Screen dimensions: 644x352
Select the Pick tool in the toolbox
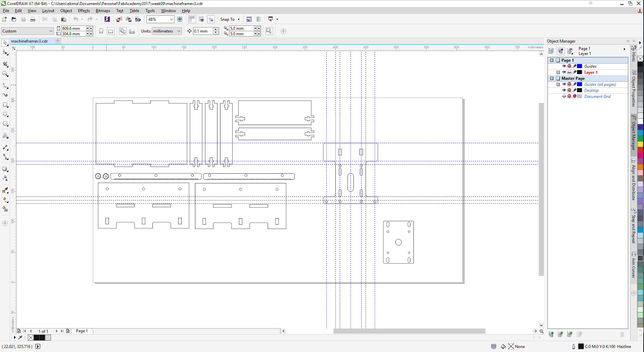pyautogui.click(x=5, y=43)
